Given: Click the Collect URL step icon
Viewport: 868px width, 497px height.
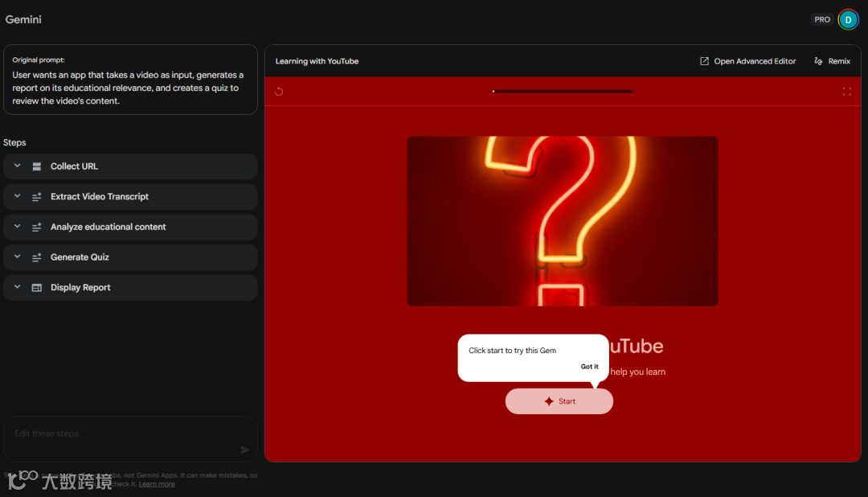Looking at the screenshot, I should click(x=36, y=166).
